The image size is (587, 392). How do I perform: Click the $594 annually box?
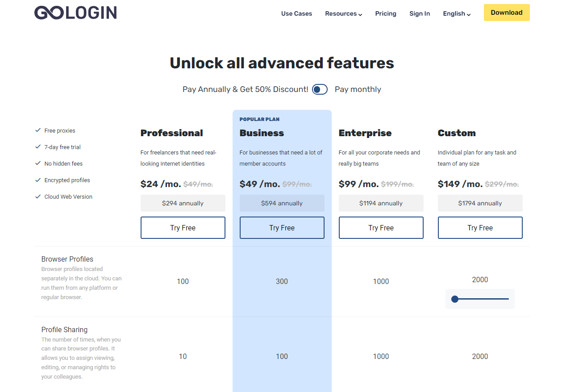[282, 203]
